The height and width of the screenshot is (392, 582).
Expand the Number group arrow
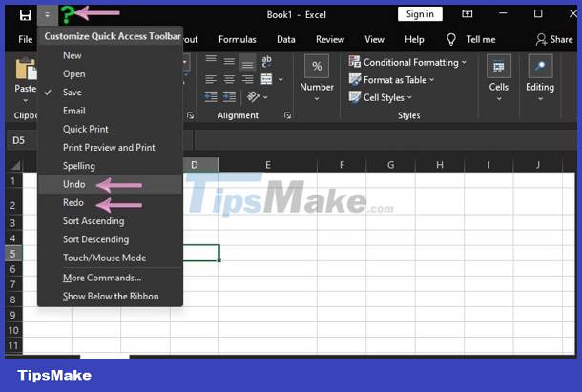coord(317,99)
